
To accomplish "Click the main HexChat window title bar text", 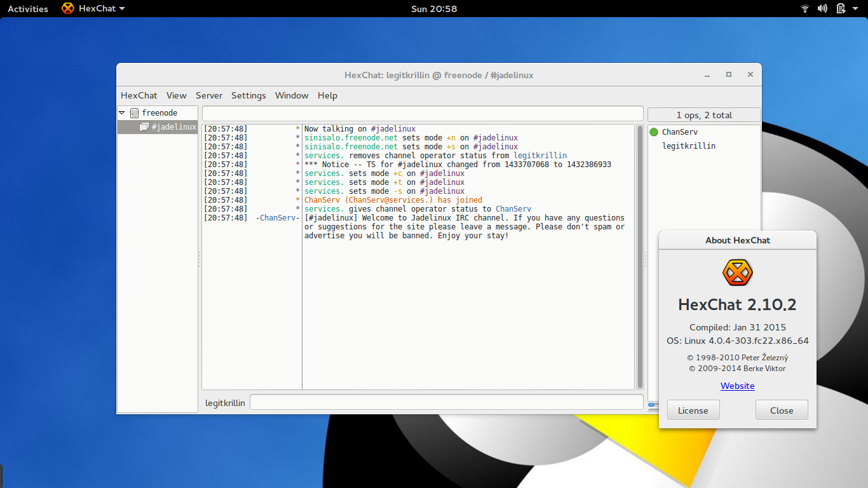I will (439, 75).
